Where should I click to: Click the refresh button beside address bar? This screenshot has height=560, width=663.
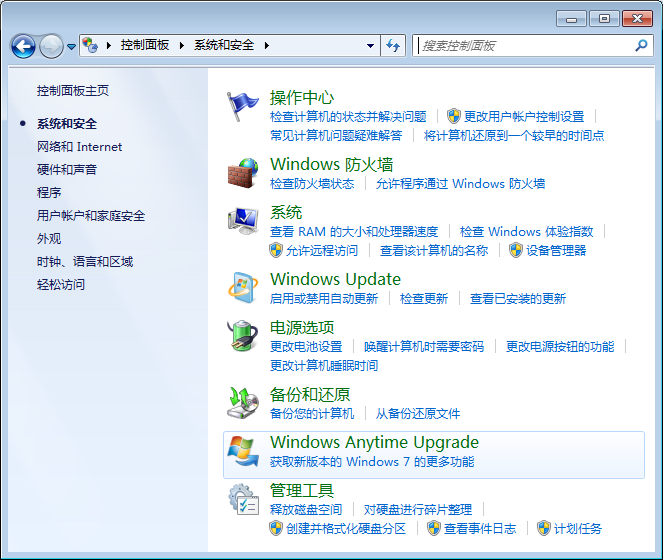coord(393,45)
